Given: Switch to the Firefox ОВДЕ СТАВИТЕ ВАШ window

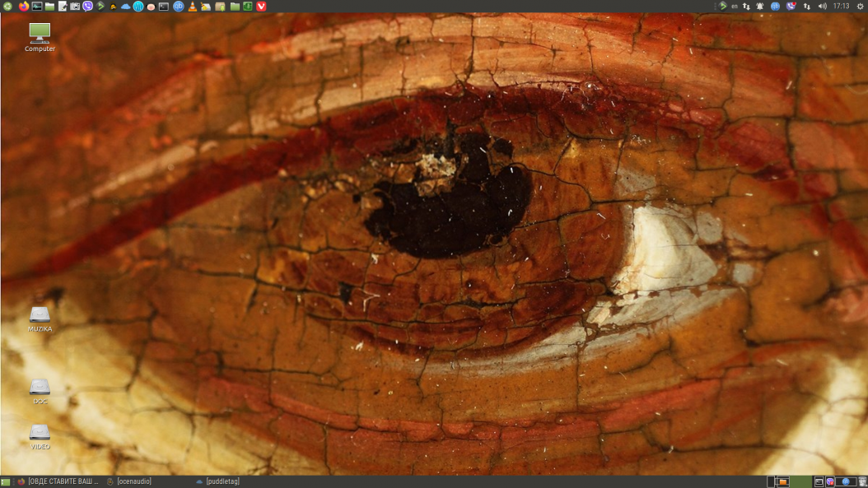Looking at the screenshot, I should 58,481.
